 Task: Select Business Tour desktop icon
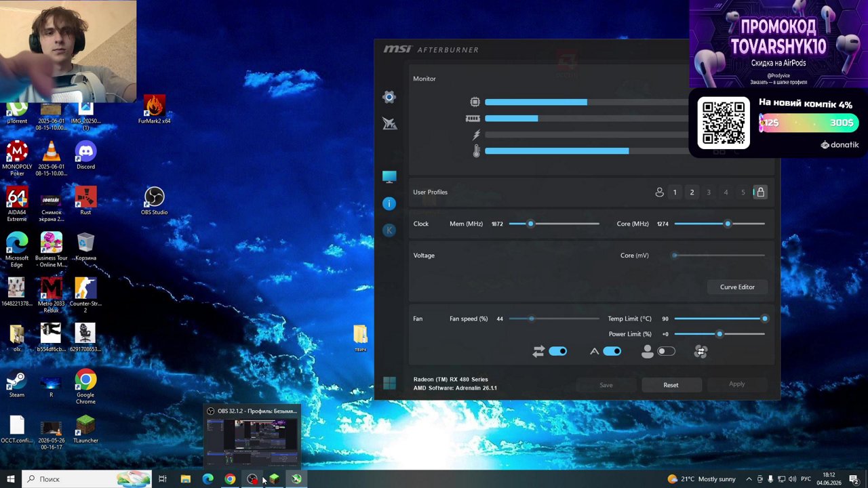coord(51,249)
